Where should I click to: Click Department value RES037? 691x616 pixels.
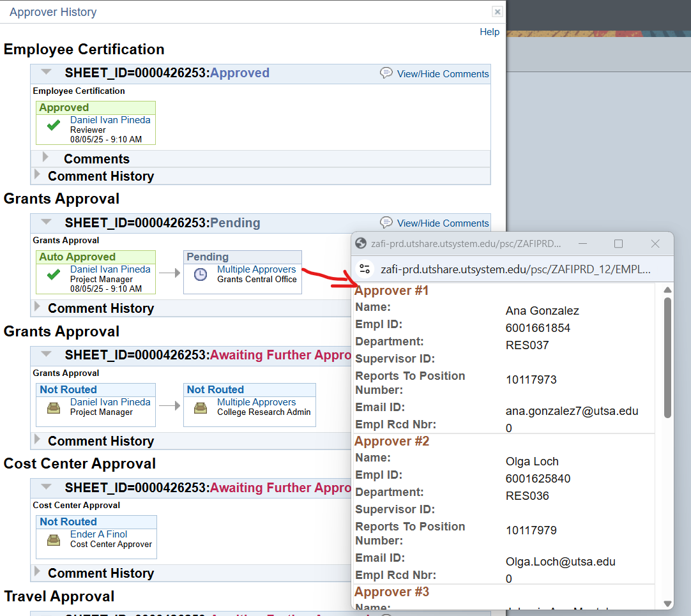pos(527,345)
